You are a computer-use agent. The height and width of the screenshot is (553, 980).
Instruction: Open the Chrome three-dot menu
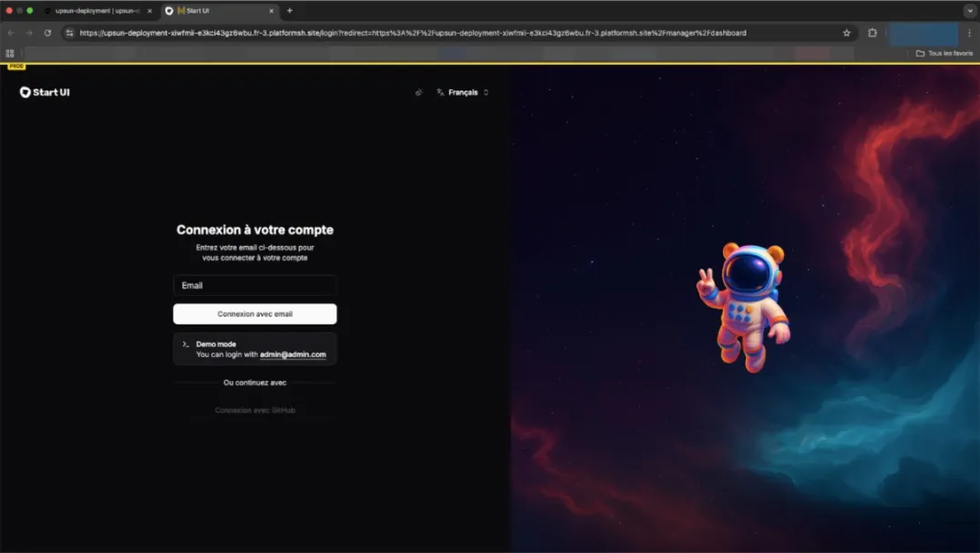969,32
